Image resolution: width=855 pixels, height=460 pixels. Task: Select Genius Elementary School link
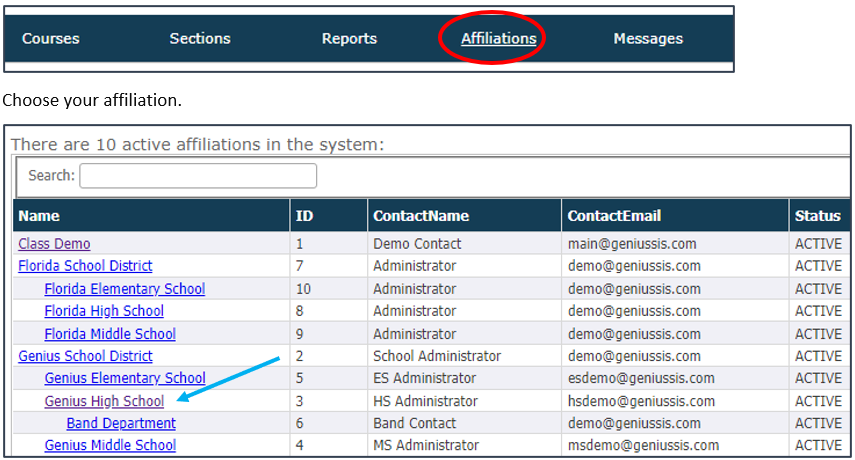pos(125,378)
